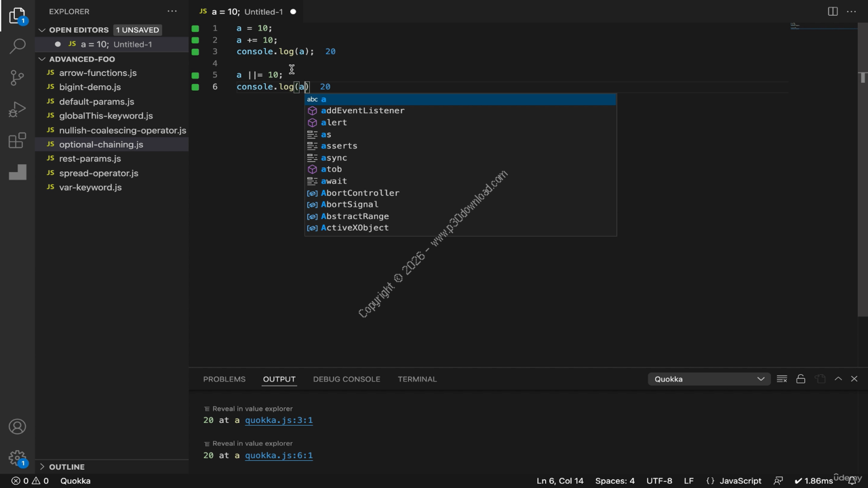Collapse the ADVANCED-FOO folder section
The width and height of the screenshot is (868, 488).
[42, 59]
